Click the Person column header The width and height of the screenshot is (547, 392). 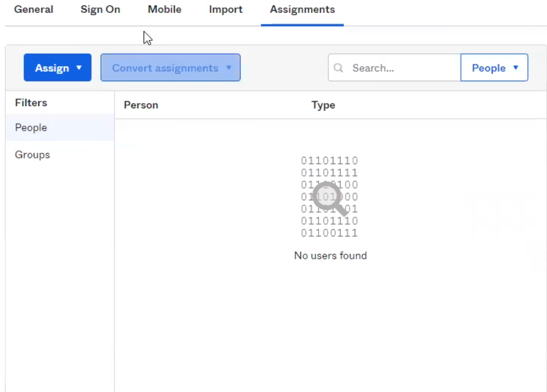141,105
